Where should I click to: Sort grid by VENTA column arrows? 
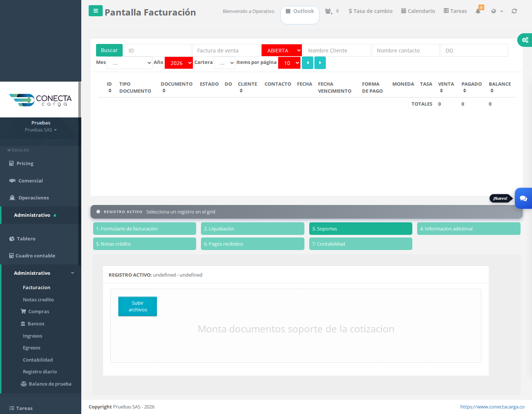(441, 91)
